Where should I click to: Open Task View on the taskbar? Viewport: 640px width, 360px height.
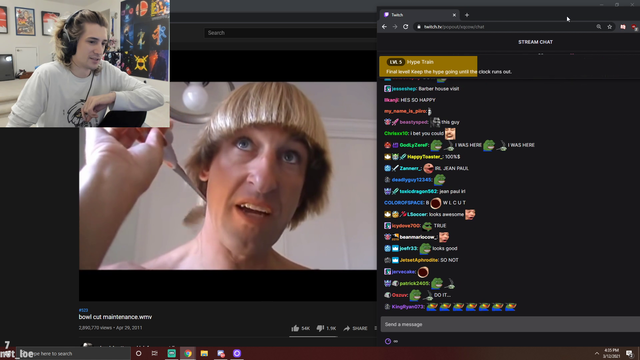coord(155,353)
